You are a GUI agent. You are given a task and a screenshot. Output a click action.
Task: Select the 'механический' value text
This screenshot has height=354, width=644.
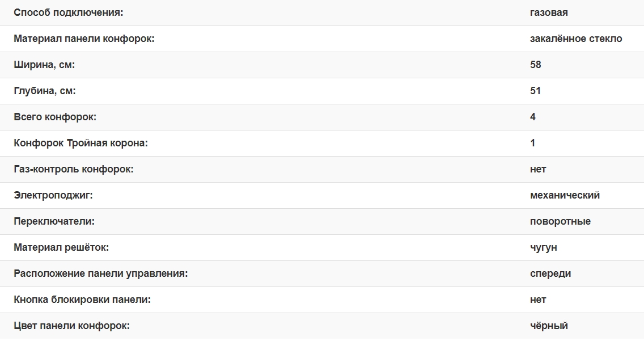565,195
